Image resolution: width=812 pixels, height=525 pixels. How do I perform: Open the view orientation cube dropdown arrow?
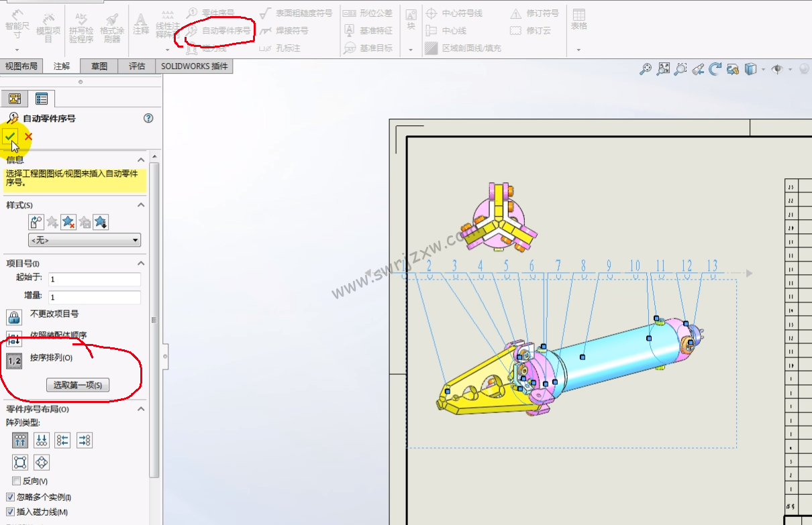(764, 68)
